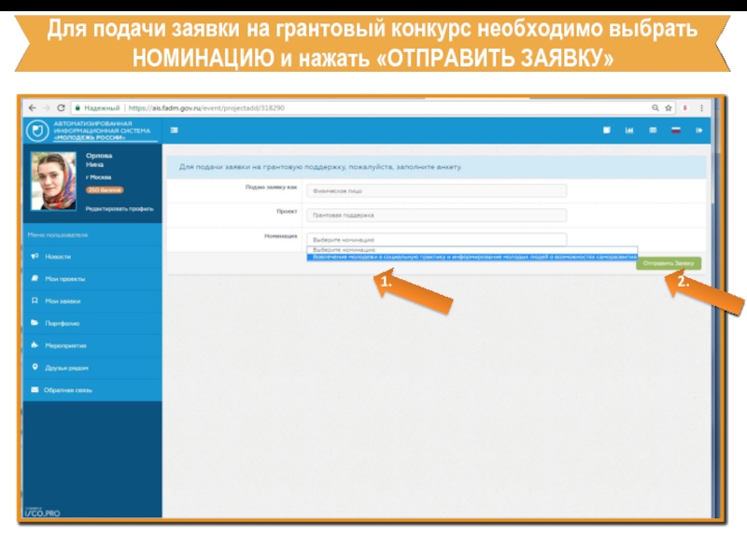The width and height of the screenshot is (747, 560).
Task: Click the Обратная связь envelope icon
Action: click(x=35, y=389)
